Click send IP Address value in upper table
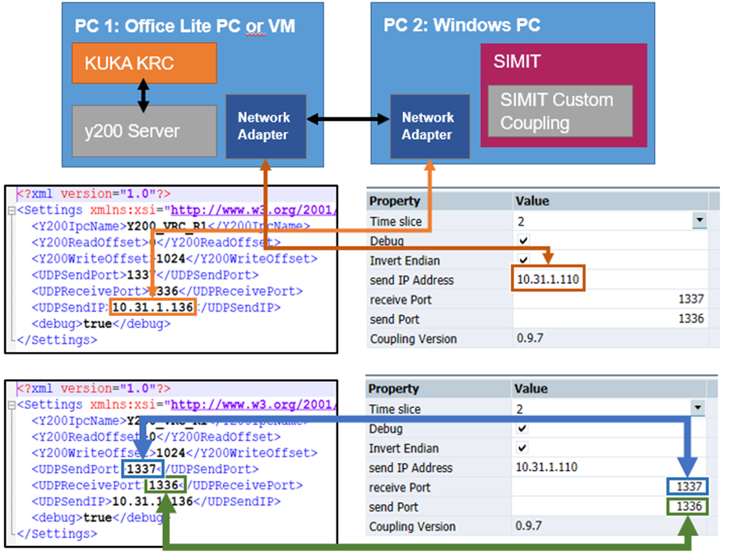The image size is (729, 560). (x=548, y=280)
